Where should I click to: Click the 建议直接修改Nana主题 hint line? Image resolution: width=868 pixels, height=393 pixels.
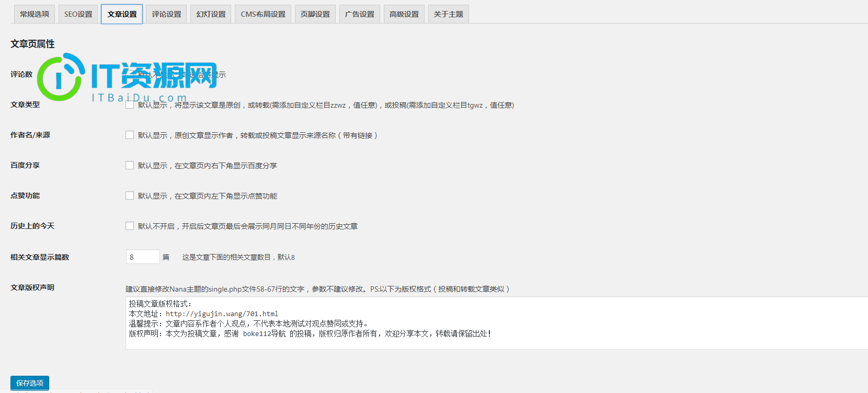[x=317, y=289]
